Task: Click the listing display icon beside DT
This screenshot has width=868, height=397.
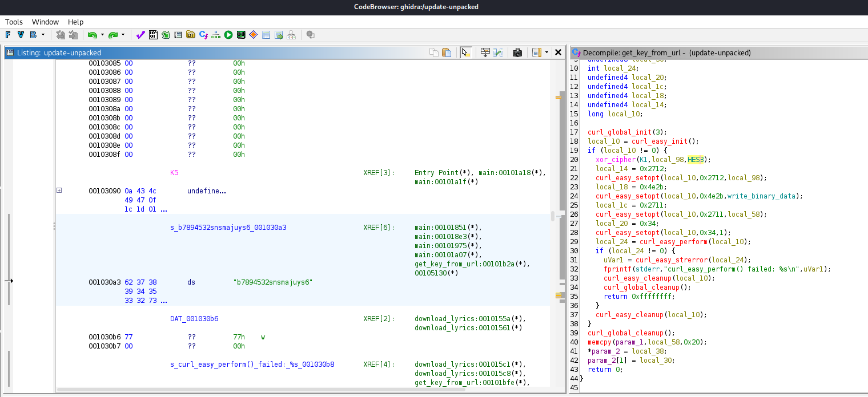Action: tap(178, 35)
